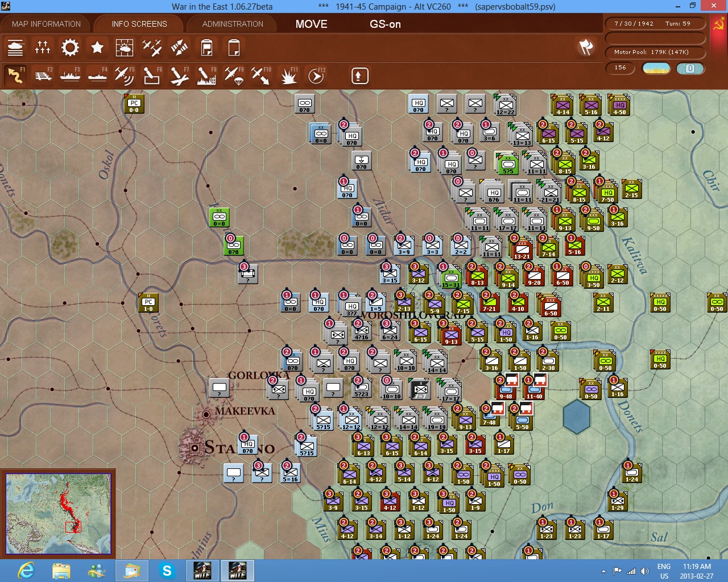Show hidden system tray icons
728x582 pixels.
(x=603, y=571)
